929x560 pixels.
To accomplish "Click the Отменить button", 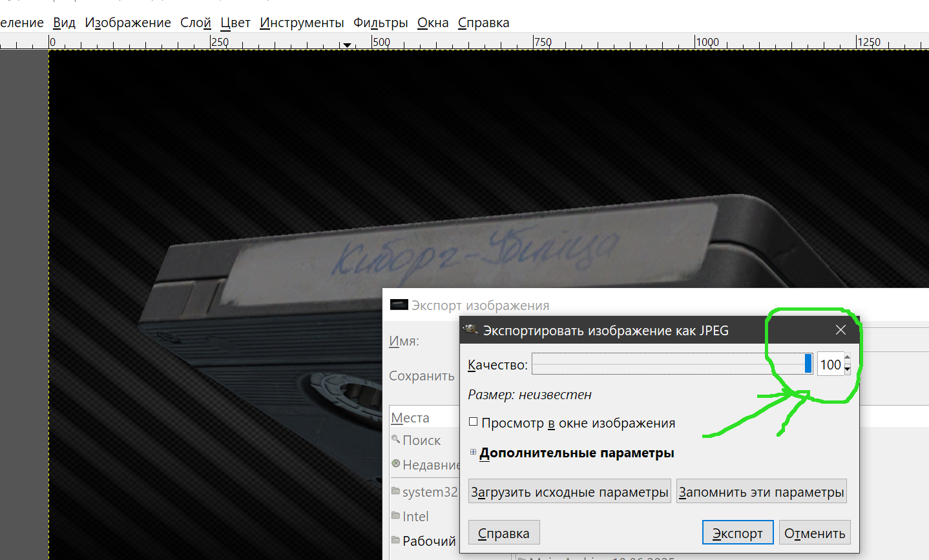I will click(x=815, y=533).
